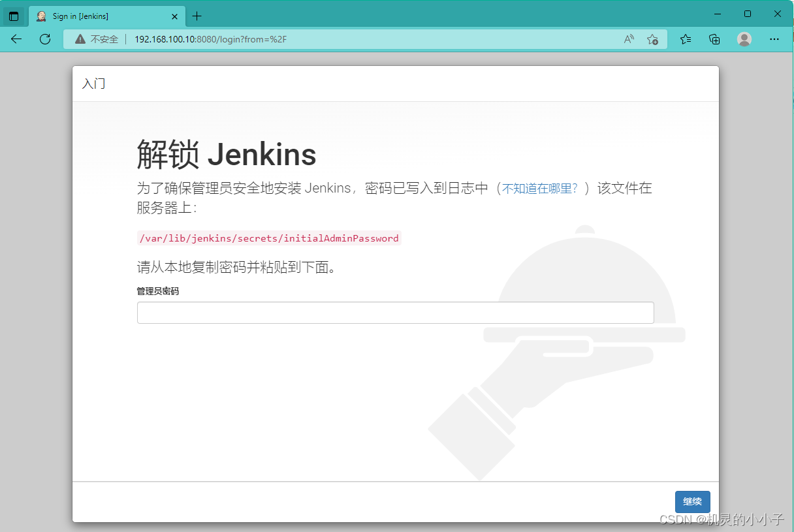Maximize the browser window
The width and height of the screenshot is (794, 532).
748,14
